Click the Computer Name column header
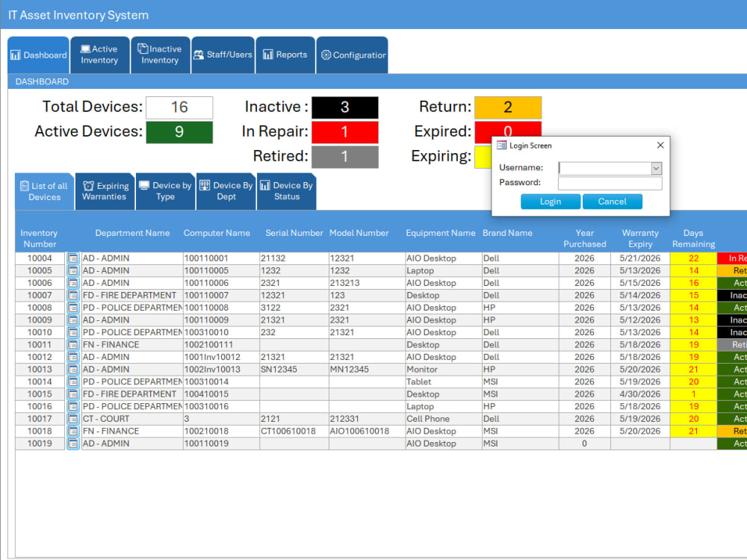Image resolution: width=747 pixels, height=560 pixels. tap(217, 233)
